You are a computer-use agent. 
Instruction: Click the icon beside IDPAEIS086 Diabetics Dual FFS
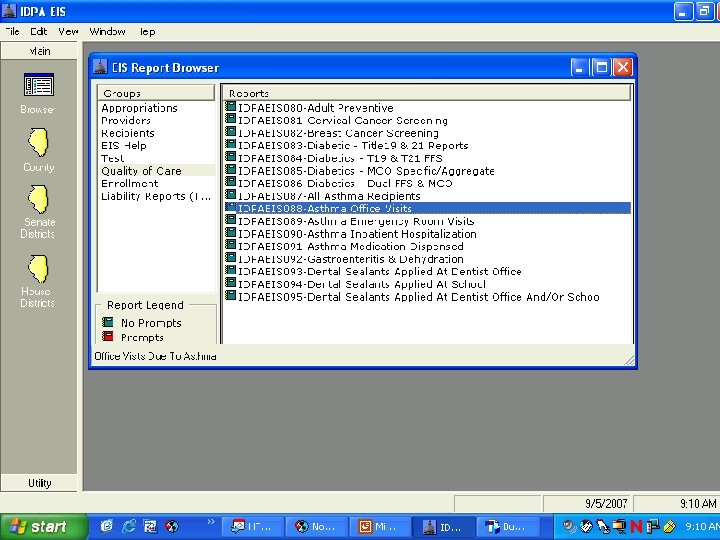(231, 182)
